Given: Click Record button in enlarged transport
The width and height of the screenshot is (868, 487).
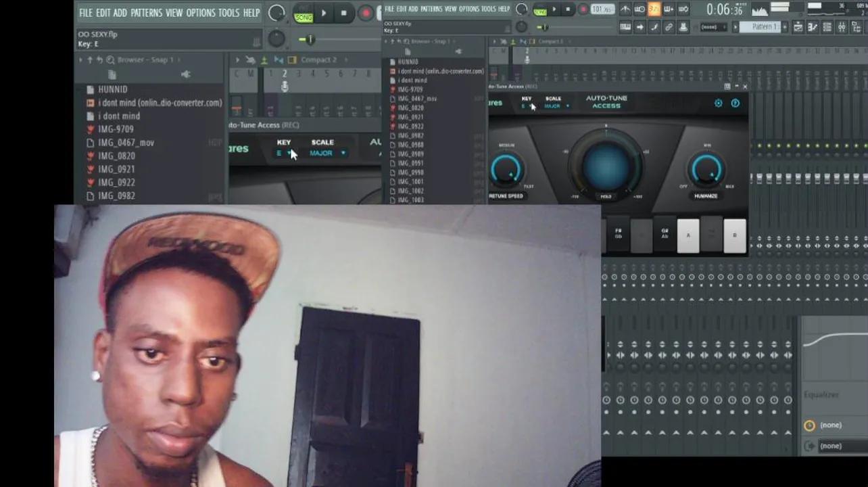Looking at the screenshot, I should pyautogui.click(x=366, y=13).
